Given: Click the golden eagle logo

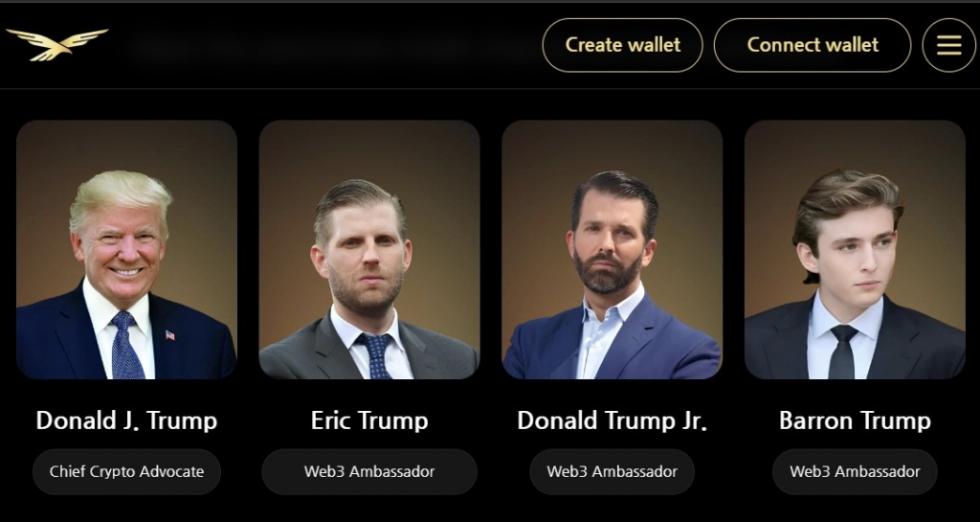Looking at the screenshot, I should (56, 44).
